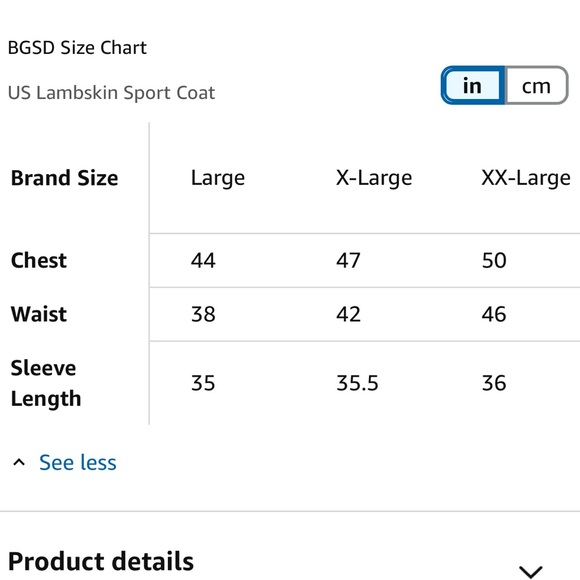Switch size units to centimeters
Screen dimensions: 580x580
[x=536, y=85]
